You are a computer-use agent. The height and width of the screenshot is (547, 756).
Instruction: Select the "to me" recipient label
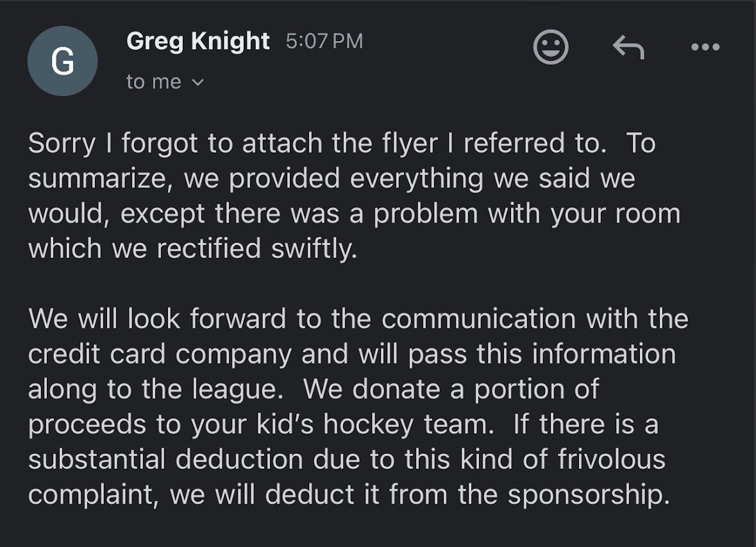click(x=154, y=81)
